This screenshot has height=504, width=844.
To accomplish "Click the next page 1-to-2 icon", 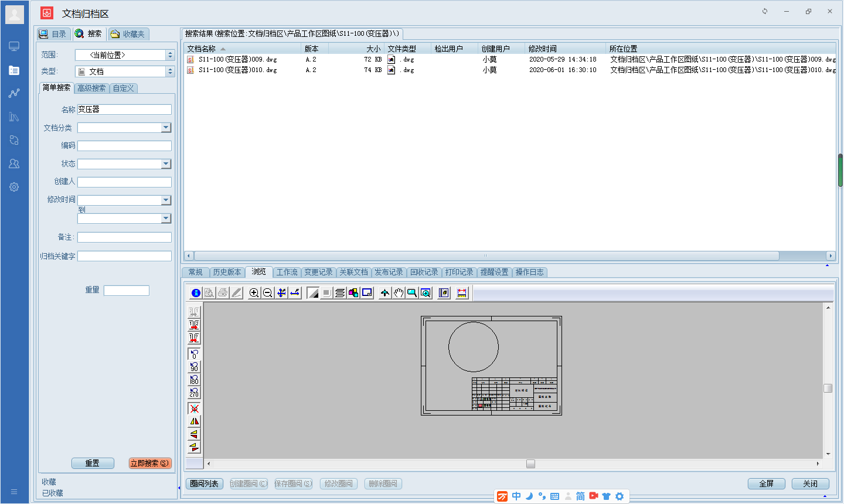I will coord(194,325).
